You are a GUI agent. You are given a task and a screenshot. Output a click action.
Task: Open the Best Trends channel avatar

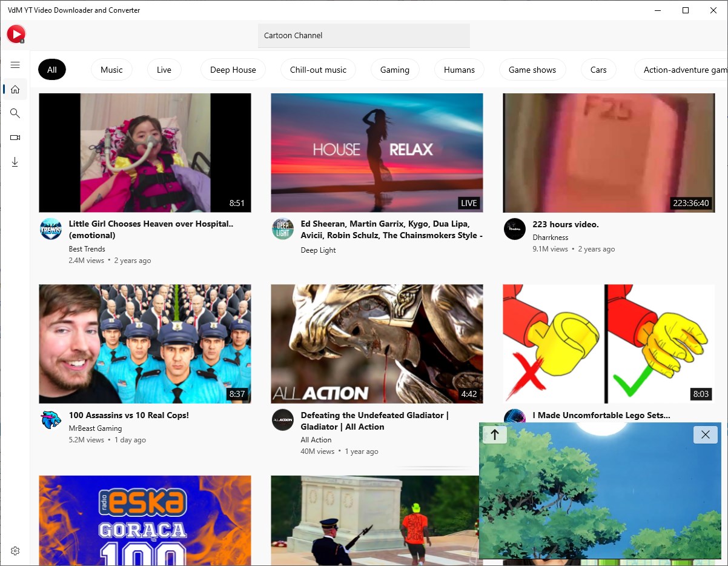click(x=51, y=229)
